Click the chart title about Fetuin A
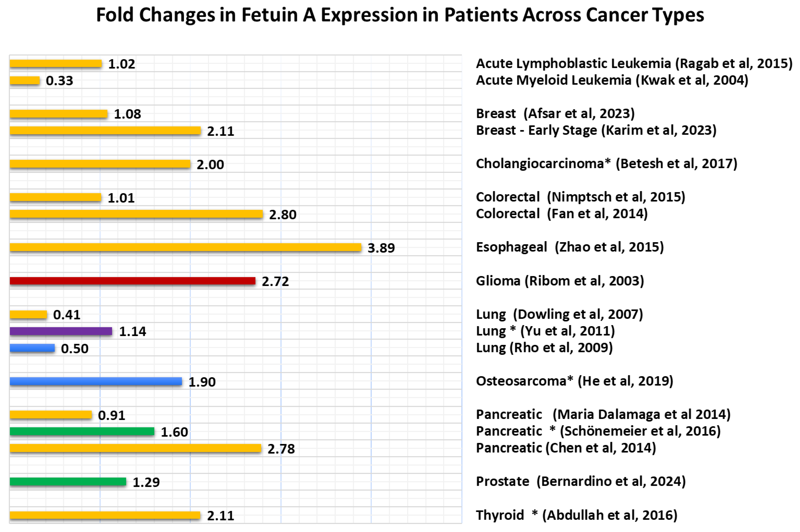Viewport: 800px width, 532px height. point(400,15)
